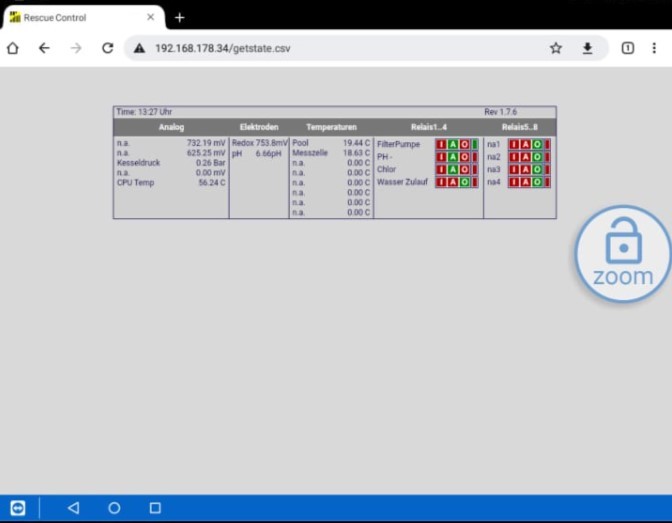
Task: Click the Elektroden column header
Action: pyautogui.click(x=259, y=127)
